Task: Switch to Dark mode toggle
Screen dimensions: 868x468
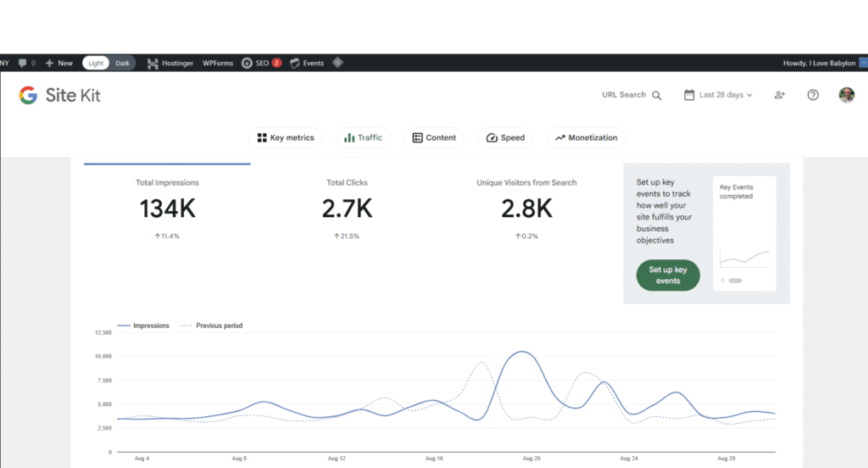Action: coord(123,63)
